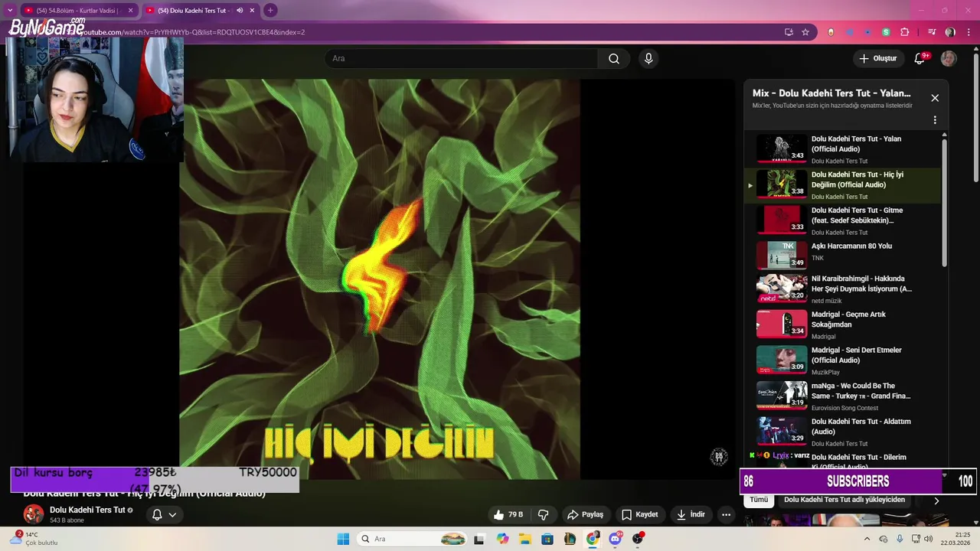Click the YouTube search input field
This screenshot has height=551, width=980.
coord(461,59)
